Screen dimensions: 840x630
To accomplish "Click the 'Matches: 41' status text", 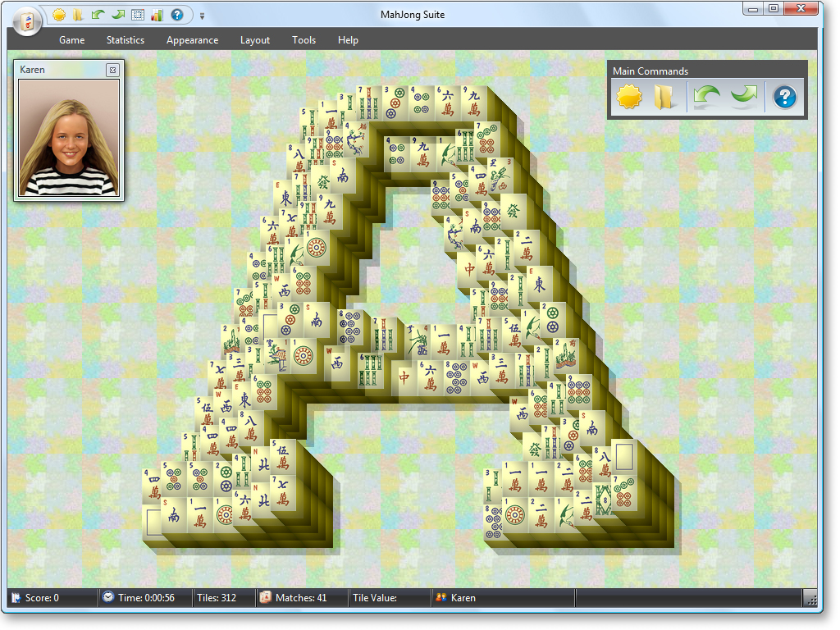I will point(301,598).
